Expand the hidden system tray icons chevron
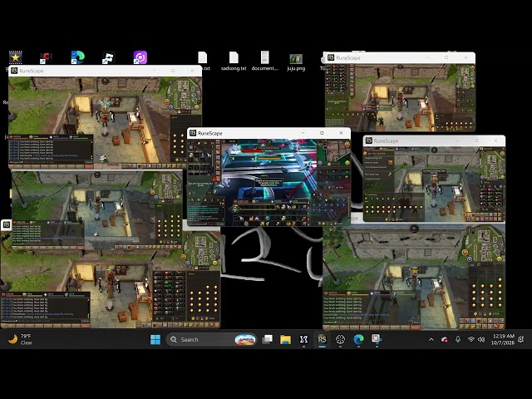This screenshot has width=532, height=399. pos(431,339)
